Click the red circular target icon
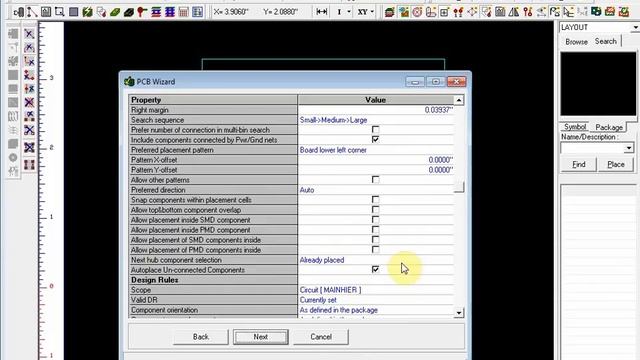This screenshot has width=640, height=360. pos(417,12)
